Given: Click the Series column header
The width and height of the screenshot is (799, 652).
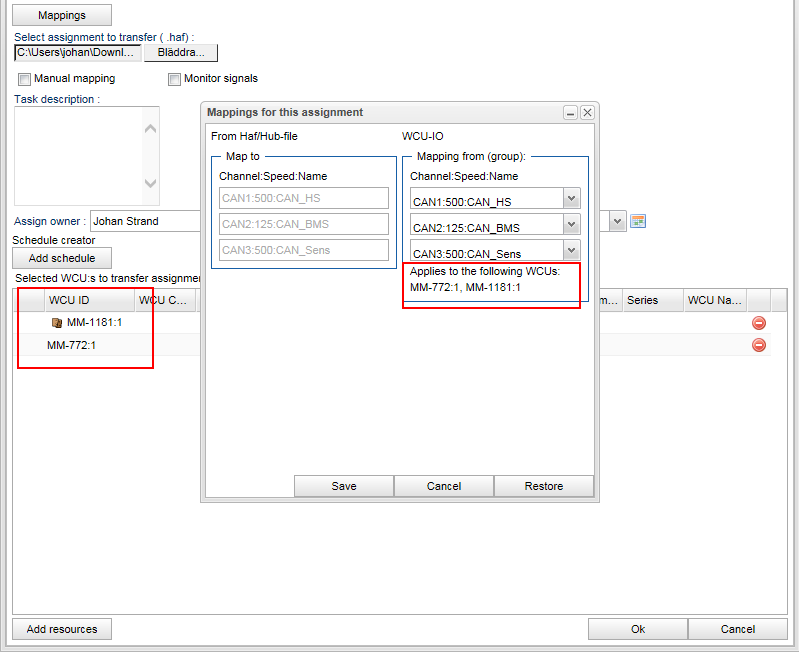Looking at the screenshot, I should [x=643, y=300].
